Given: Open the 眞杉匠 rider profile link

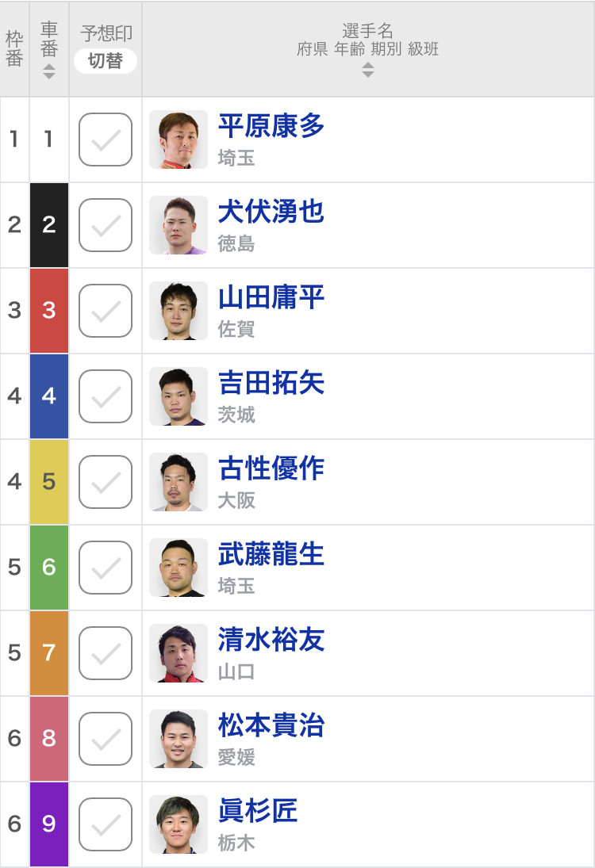Looking at the screenshot, I should [x=258, y=811].
